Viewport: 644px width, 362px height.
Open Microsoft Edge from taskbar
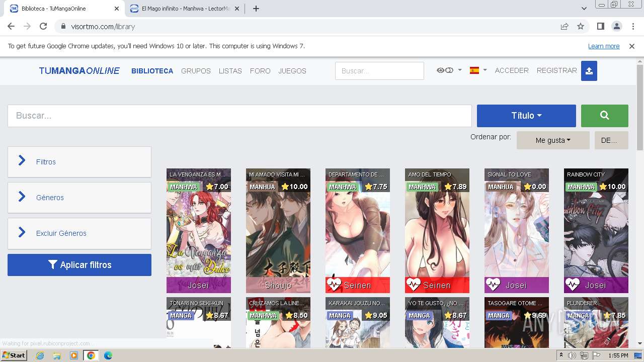tap(108, 355)
